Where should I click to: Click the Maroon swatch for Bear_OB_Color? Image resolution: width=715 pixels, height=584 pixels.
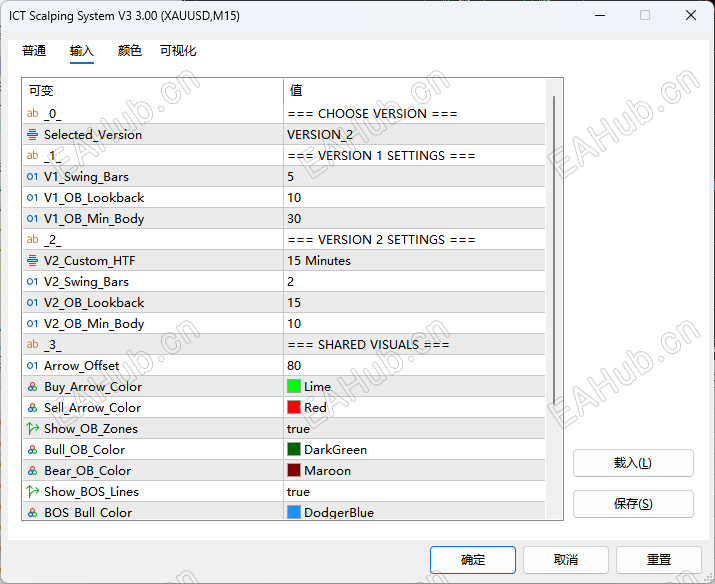click(294, 470)
